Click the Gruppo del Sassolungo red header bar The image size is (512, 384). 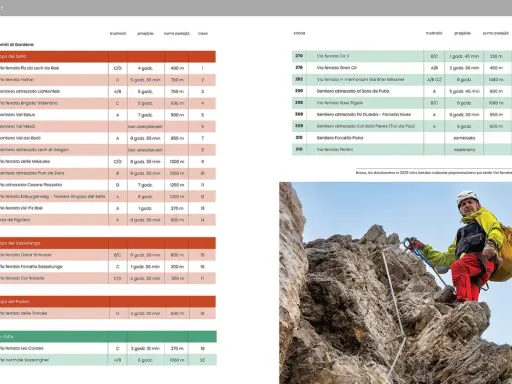[108, 243]
